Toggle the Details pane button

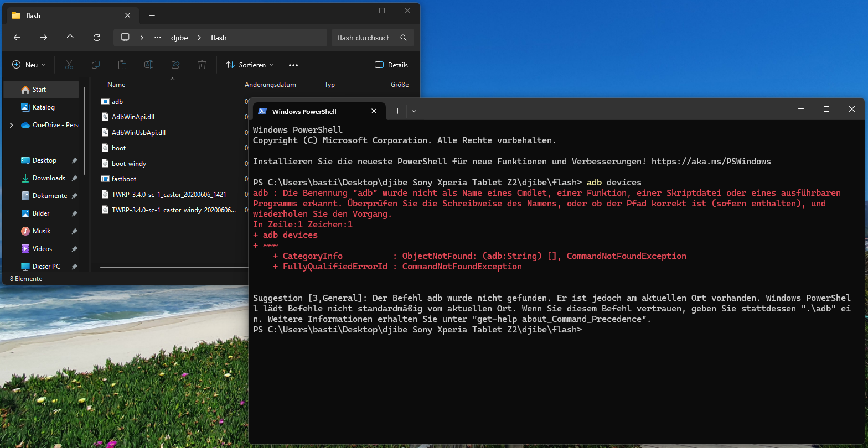[x=391, y=65]
